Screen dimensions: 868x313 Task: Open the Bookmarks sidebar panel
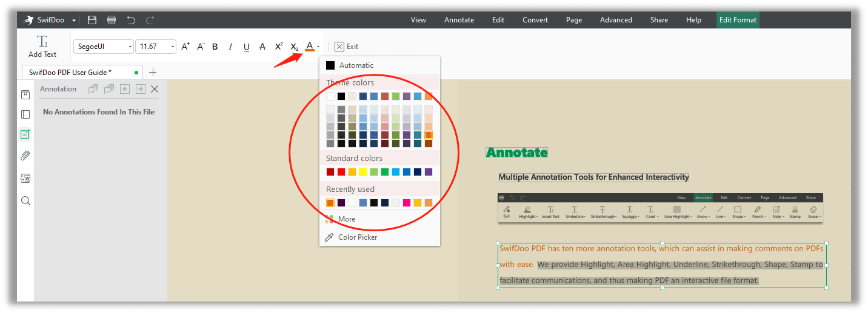[25, 94]
